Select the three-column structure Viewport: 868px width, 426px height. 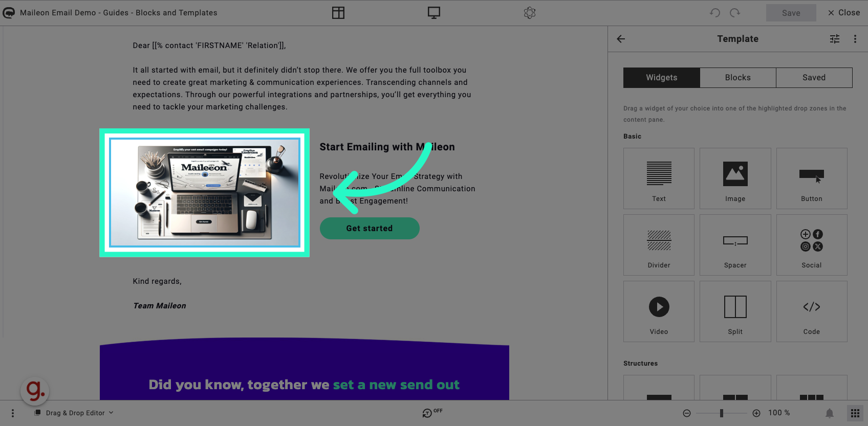(812, 389)
